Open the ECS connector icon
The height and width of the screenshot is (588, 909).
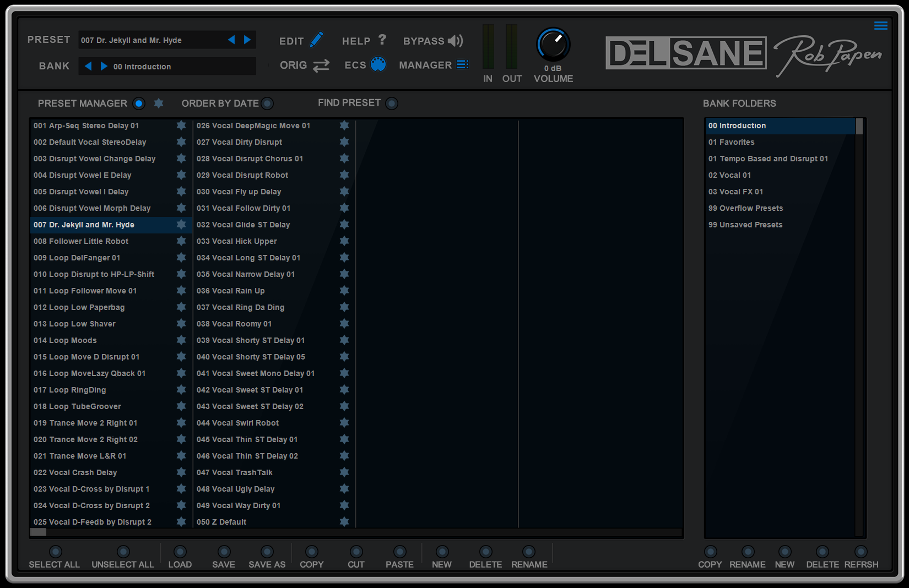click(x=378, y=64)
